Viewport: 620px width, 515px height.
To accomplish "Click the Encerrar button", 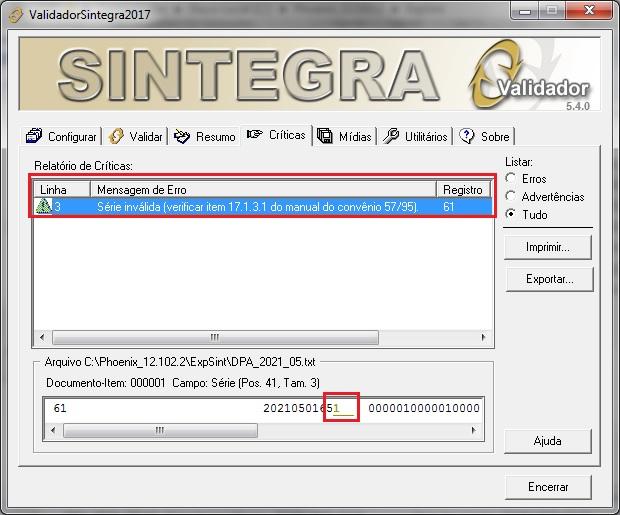I will coord(548,487).
